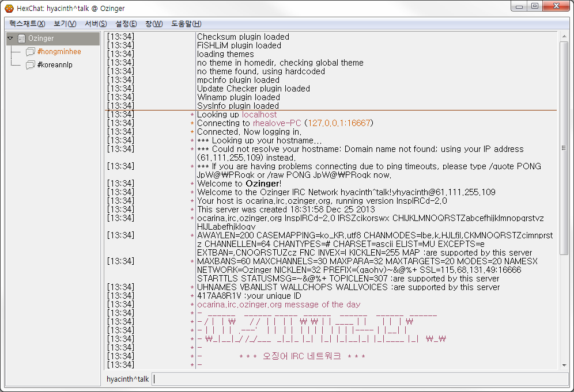Open the 도움말(H) menu
Viewport: 574px width, 392px height.
pos(186,24)
